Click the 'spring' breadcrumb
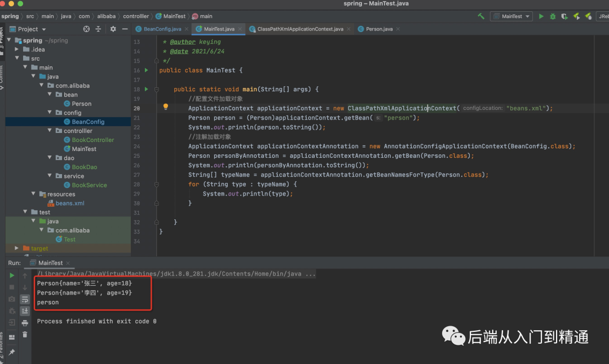Screen dimensions: 609x364 10,16
